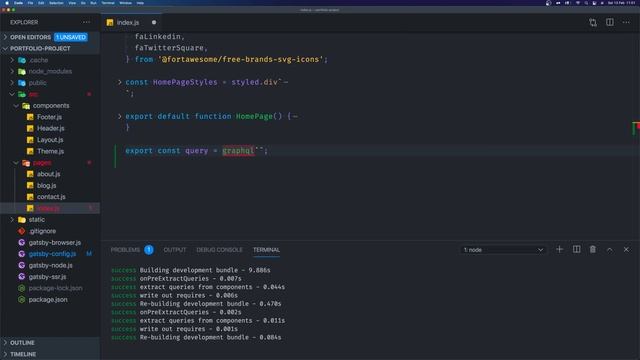Switch to the Problems tab
This screenshot has width=640, height=360.
[125, 249]
